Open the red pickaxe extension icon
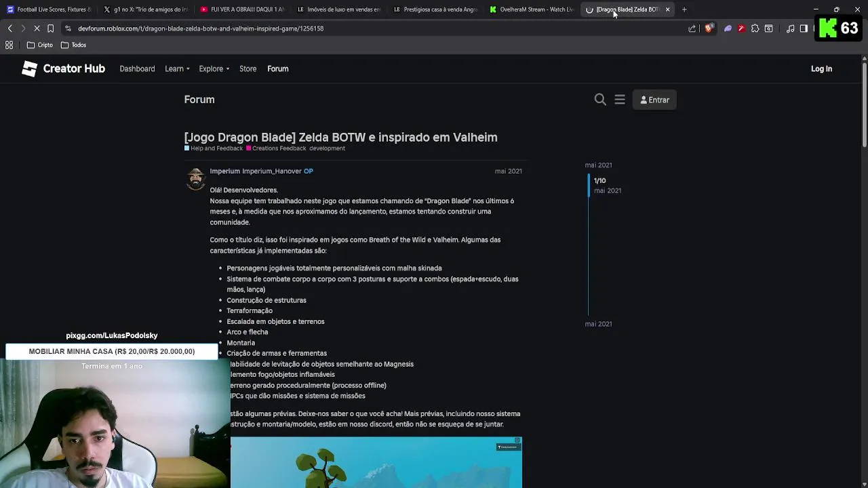The width and height of the screenshot is (868, 488). (x=741, y=28)
